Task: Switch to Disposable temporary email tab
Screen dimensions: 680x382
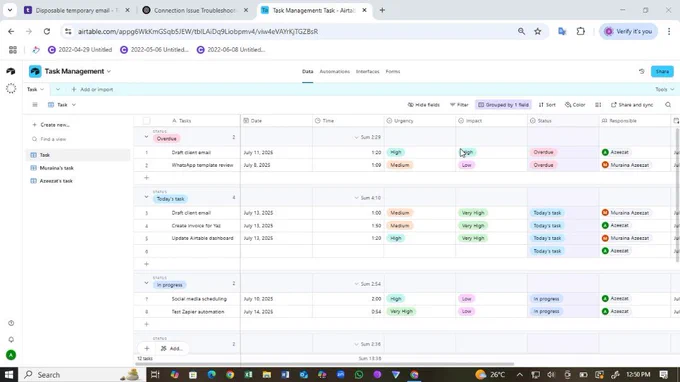Action: click(77, 10)
